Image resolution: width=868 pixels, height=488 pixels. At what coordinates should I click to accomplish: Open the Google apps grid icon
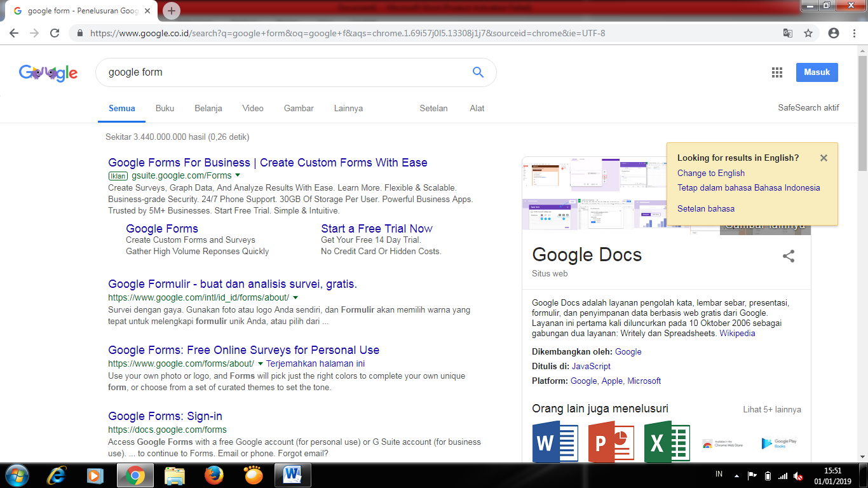click(x=776, y=72)
